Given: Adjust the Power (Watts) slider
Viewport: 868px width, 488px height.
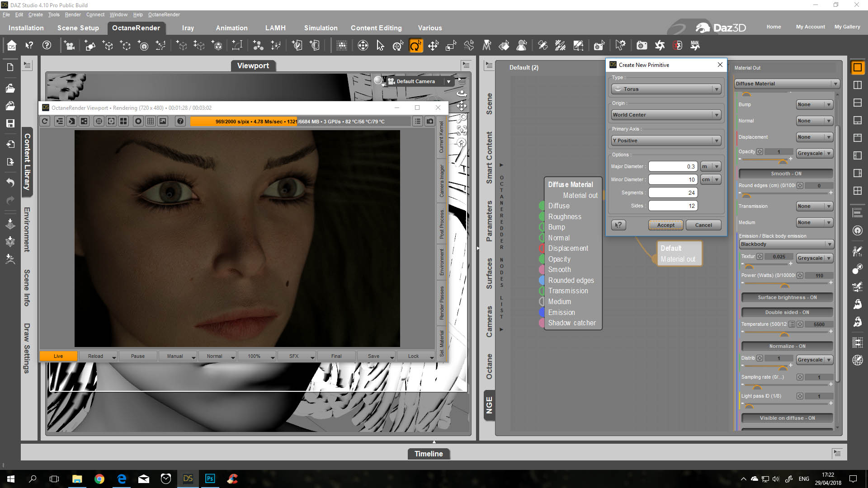Looking at the screenshot, I should 784,285.
